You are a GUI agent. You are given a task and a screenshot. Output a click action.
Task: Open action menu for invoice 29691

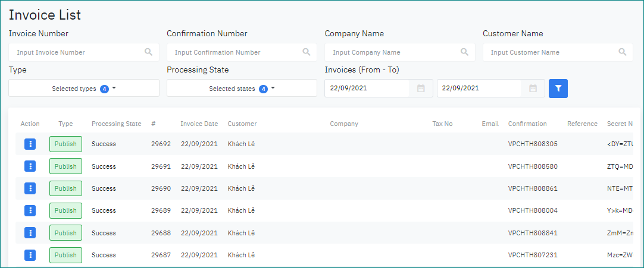coord(30,166)
